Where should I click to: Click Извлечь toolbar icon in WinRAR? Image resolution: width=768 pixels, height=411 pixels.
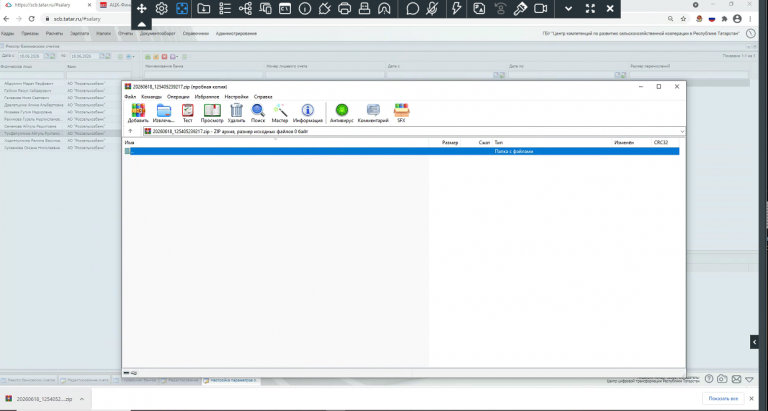coord(164,113)
